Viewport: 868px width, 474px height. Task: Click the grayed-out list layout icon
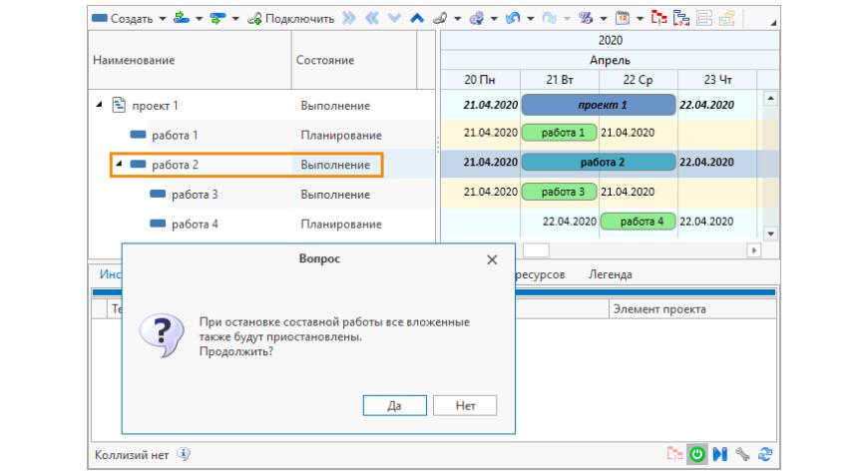click(704, 18)
